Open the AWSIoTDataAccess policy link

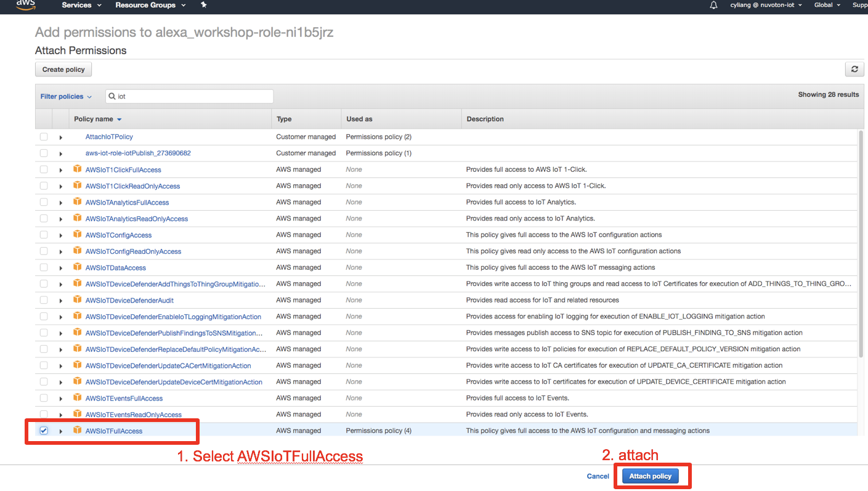pyautogui.click(x=116, y=267)
